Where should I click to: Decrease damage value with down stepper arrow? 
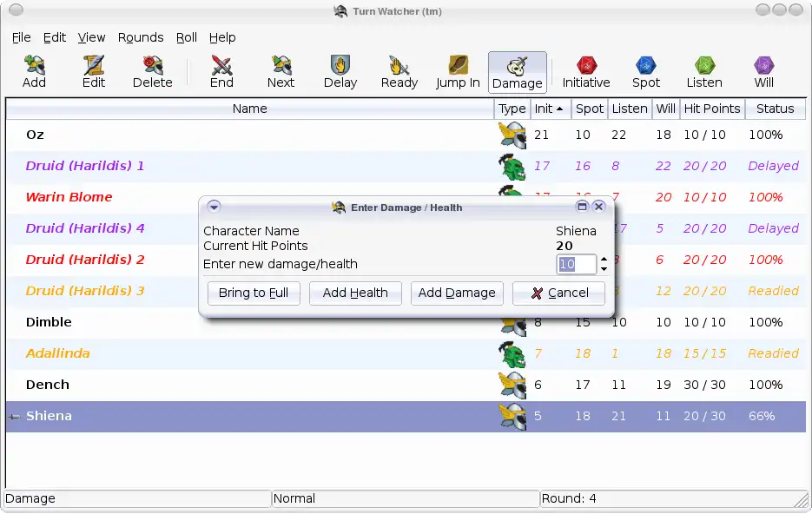click(x=604, y=268)
